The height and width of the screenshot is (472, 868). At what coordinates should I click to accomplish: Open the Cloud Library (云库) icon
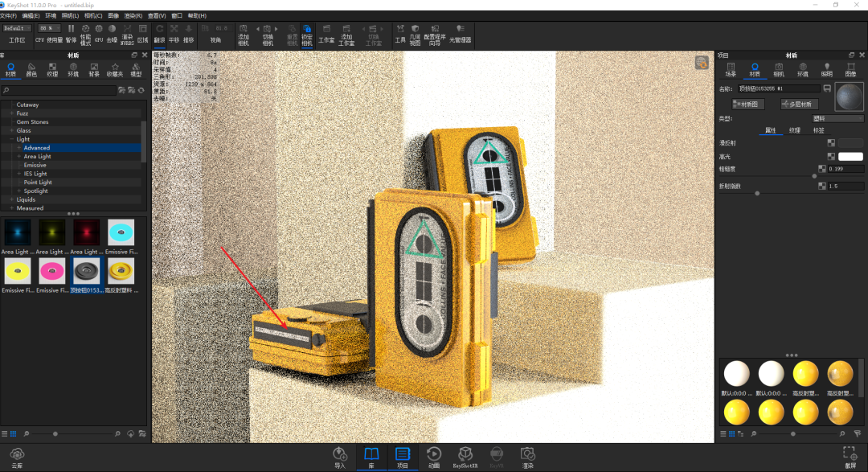[x=17, y=456]
